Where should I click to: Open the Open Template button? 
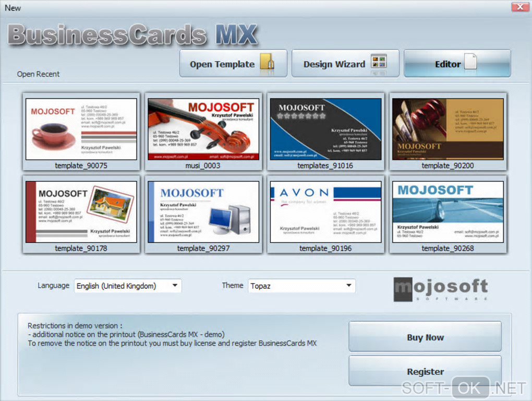233,64
